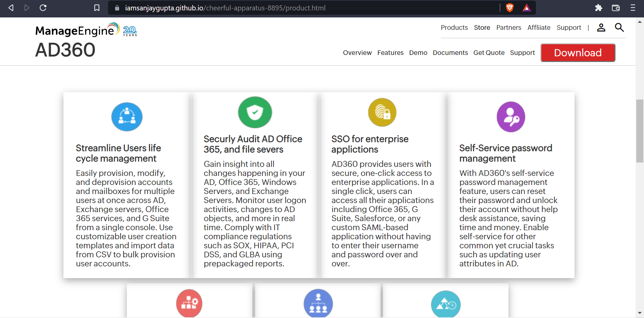644x318 pixels.
Task: Click yellow fingerprint SSO icon
Action: 382,112
